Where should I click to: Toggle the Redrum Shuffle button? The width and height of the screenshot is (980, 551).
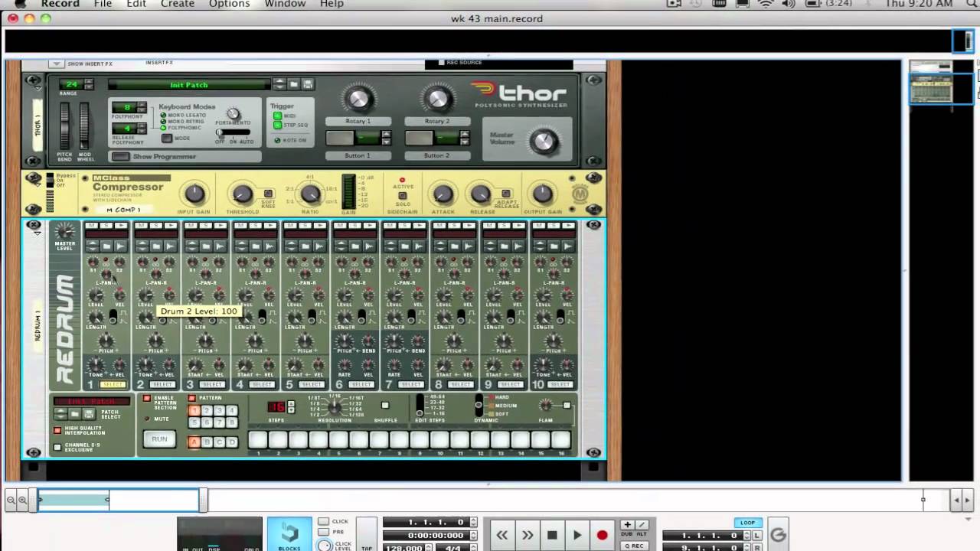385,406
